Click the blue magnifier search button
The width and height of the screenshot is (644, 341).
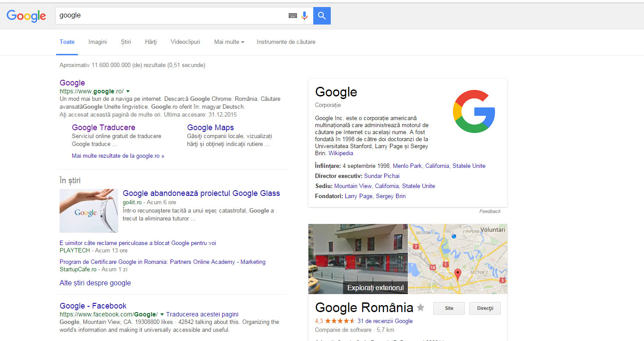click(x=322, y=15)
